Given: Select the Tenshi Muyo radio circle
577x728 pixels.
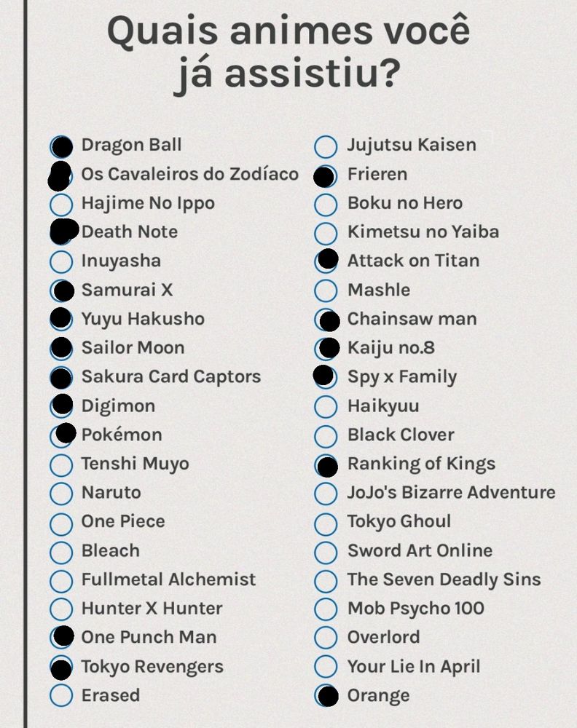Looking at the screenshot, I should 61,464.
